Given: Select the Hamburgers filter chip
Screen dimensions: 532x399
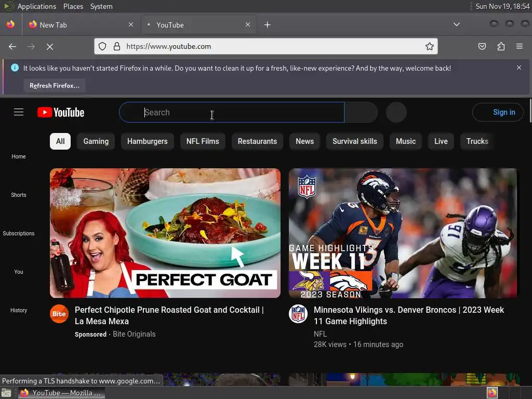Looking at the screenshot, I should click(x=147, y=141).
